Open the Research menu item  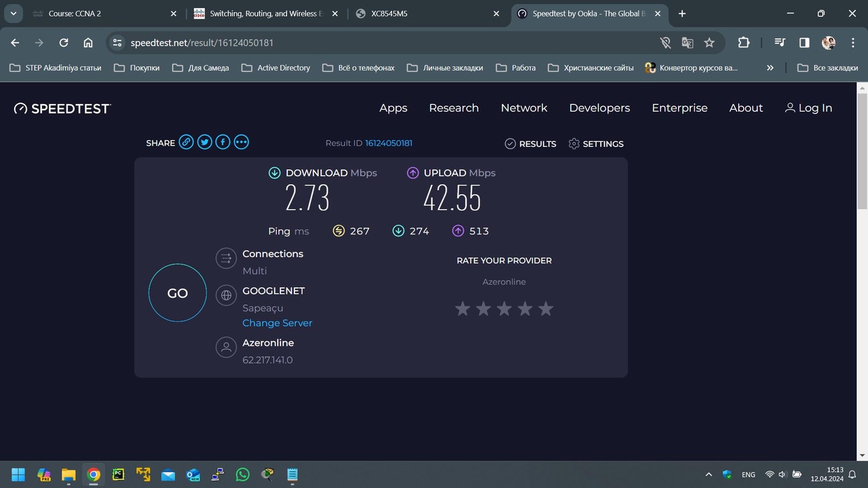pyautogui.click(x=454, y=108)
